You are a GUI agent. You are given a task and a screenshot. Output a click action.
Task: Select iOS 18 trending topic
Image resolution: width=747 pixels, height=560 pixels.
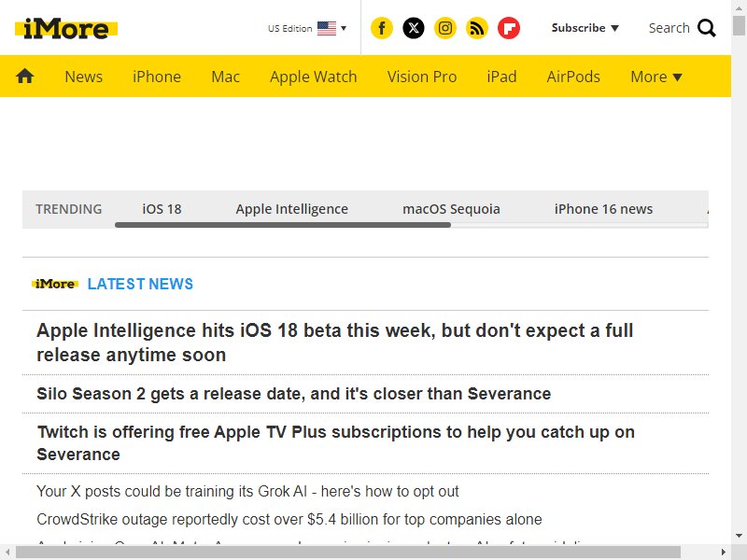click(x=162, y=209)
